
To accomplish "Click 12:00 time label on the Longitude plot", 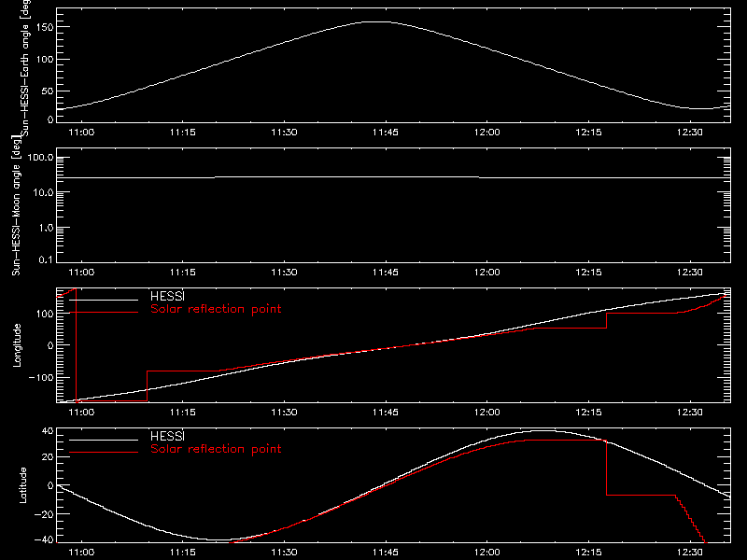I will 486,413.
